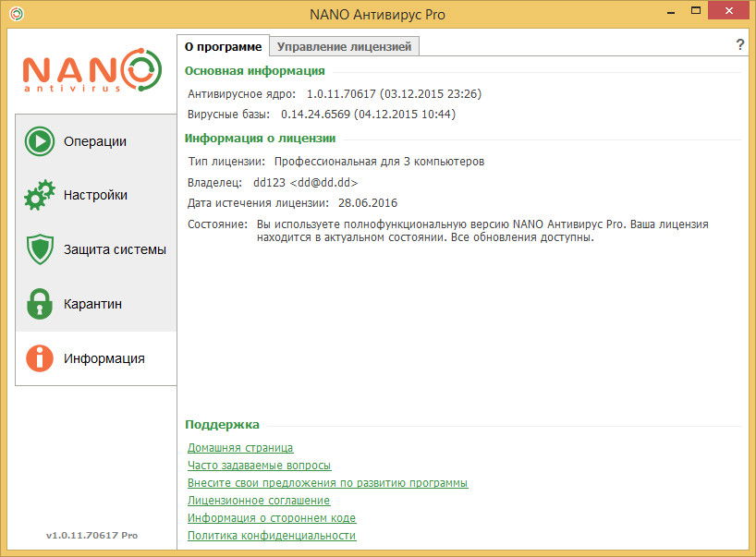The image size is (756, 557).
Task: Click the Поддержка heading
Action: pos(222,425)
